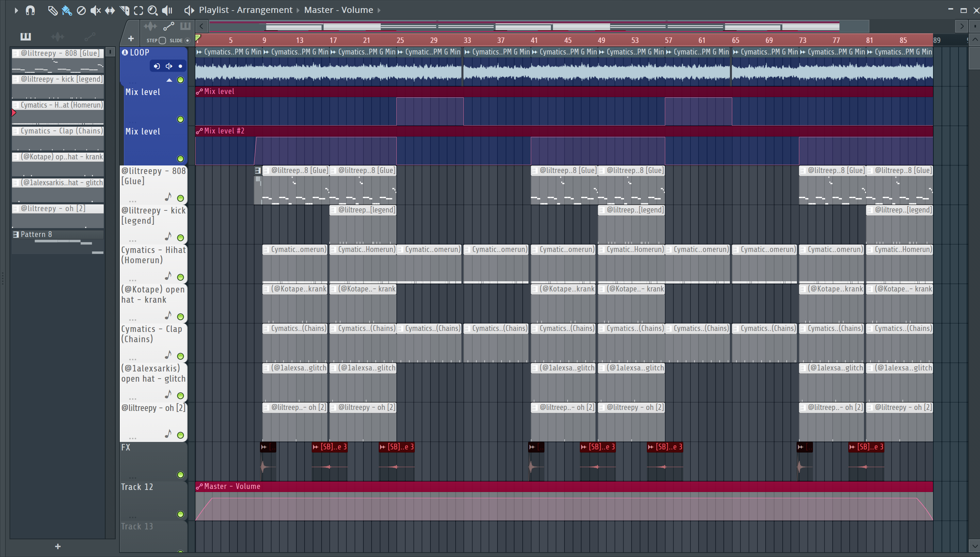
Task: Mute the @liltreepy - 808 [Glue] track
Action: (180, 198)
